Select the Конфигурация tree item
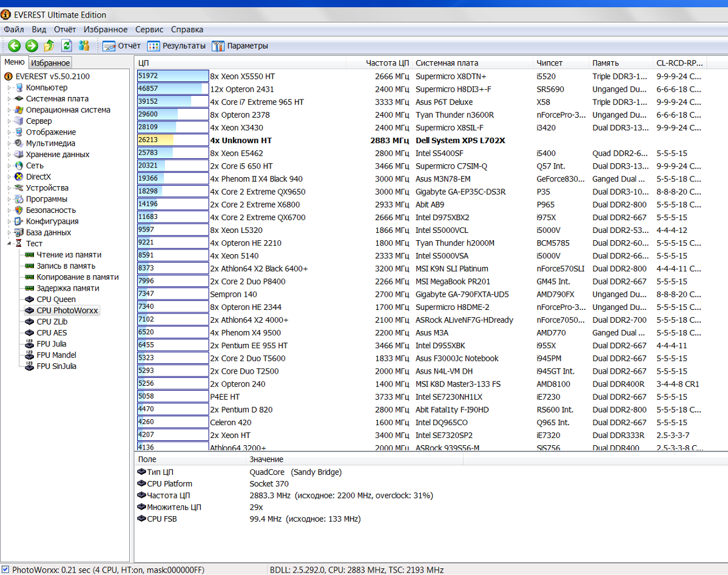The height and width of the screenshot is (575, 728). tap(52, 221)
